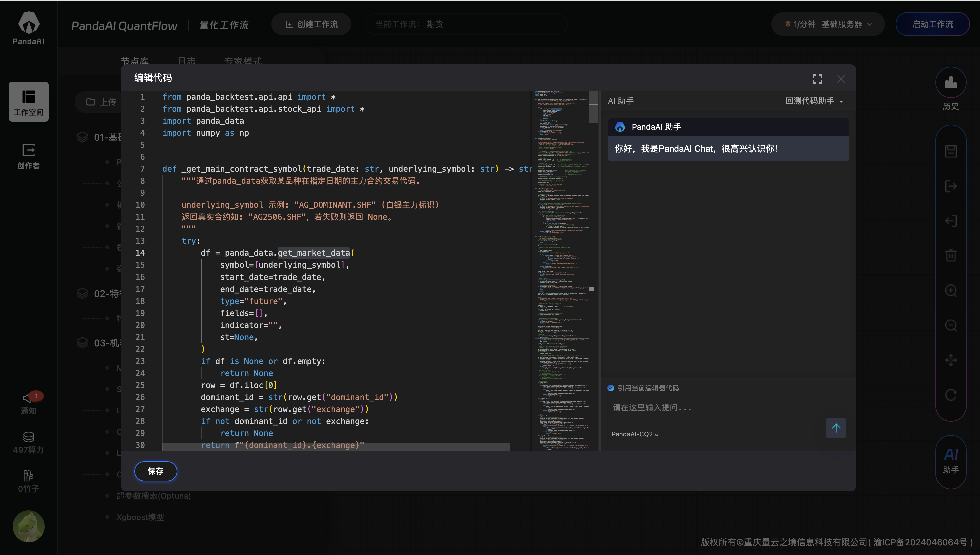Click the 01 group layers icon
This screenshot has width=980, height=555.
tap(82, 137)
